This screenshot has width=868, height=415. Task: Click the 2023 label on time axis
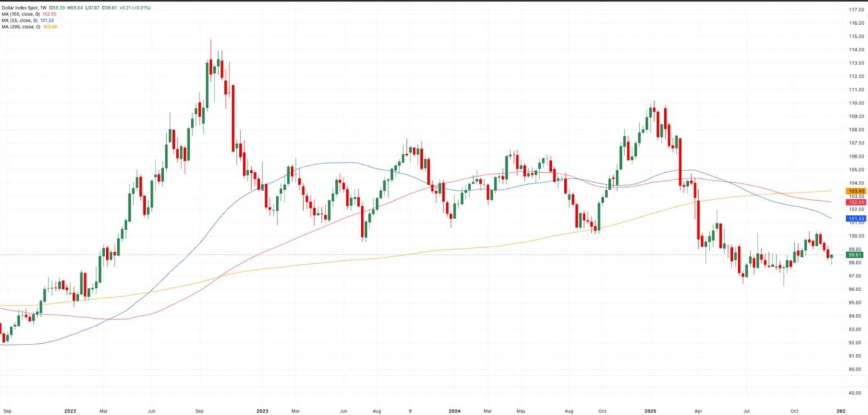click(262, 411)
